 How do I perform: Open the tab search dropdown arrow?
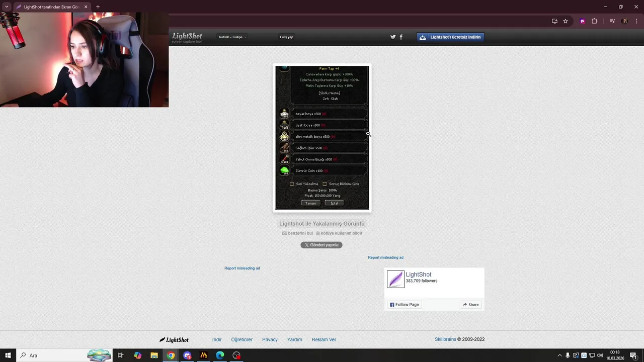[7, 7]
